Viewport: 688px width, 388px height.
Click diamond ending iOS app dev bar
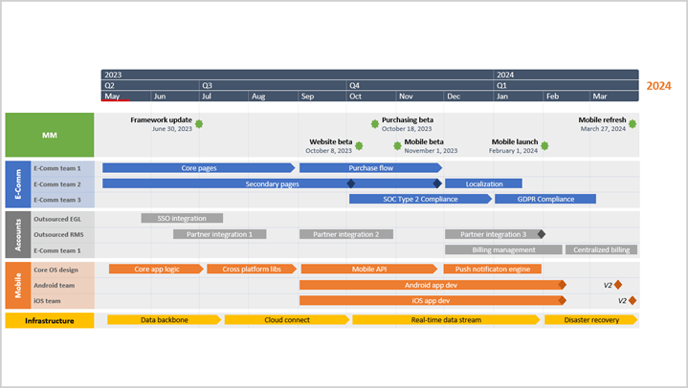point(562,301)
